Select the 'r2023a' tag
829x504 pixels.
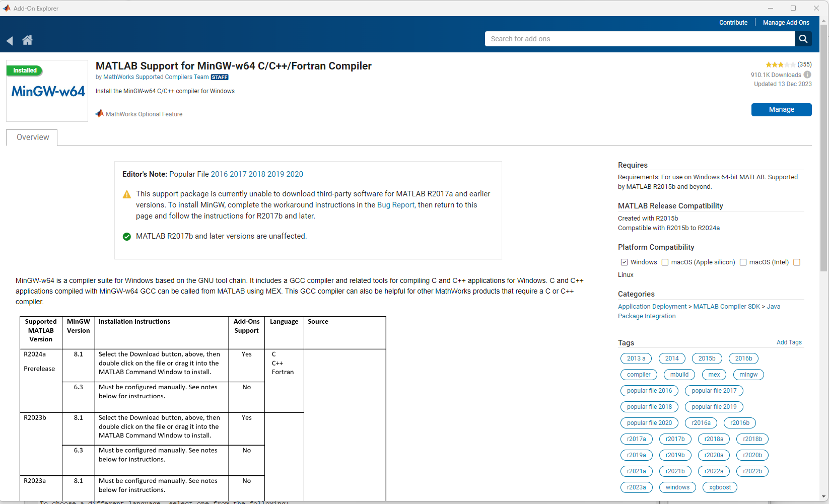tap(637, 487)
